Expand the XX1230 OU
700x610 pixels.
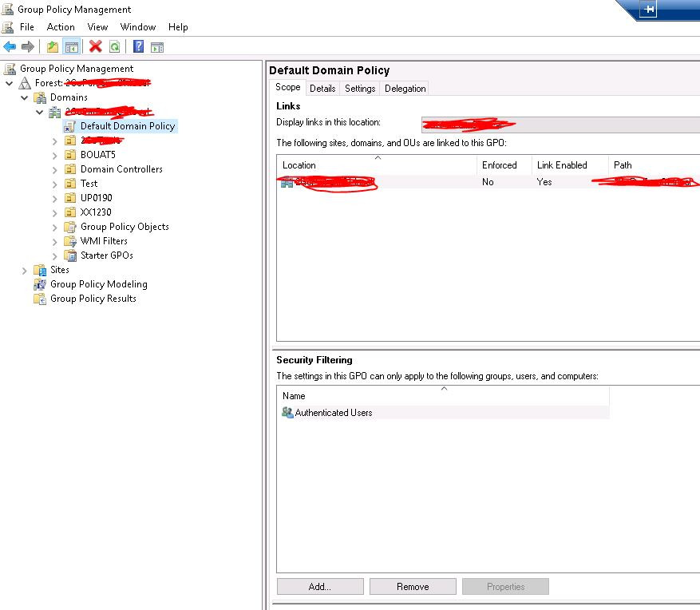54,212
